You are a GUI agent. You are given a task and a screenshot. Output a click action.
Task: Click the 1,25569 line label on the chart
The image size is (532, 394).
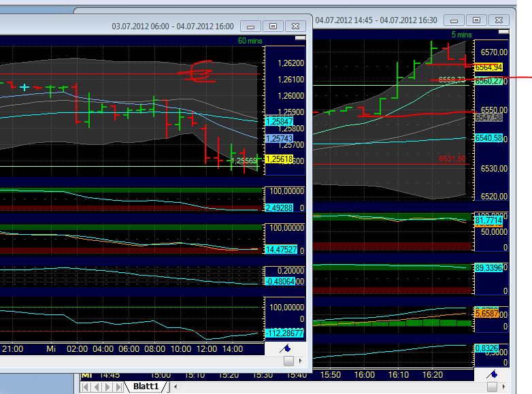245,161
